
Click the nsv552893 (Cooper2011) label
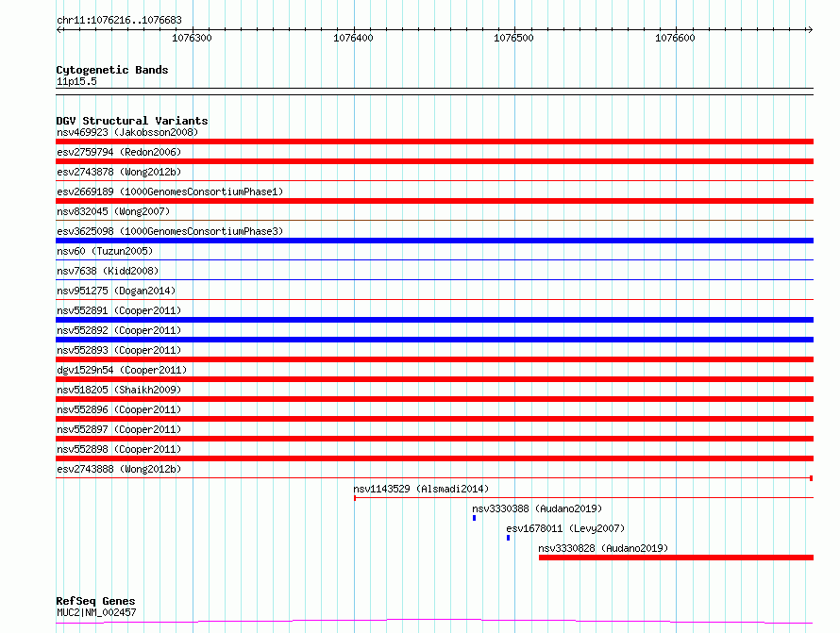click(x=119, y=350)
